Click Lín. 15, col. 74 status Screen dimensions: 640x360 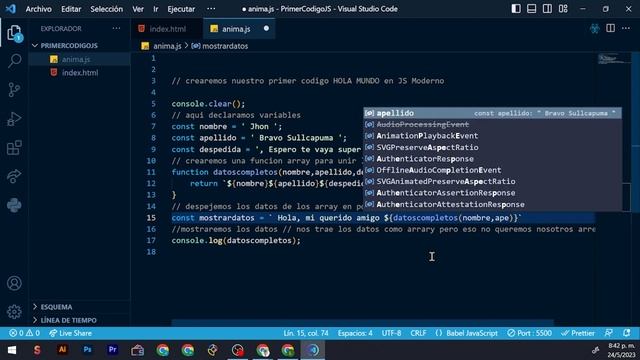click(306, 333)
